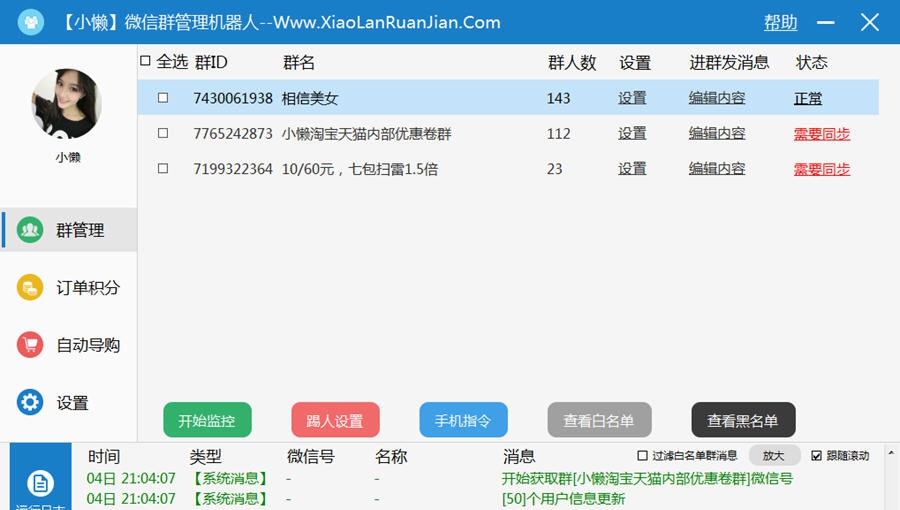Click the 群名 column header

click(299, 62)
